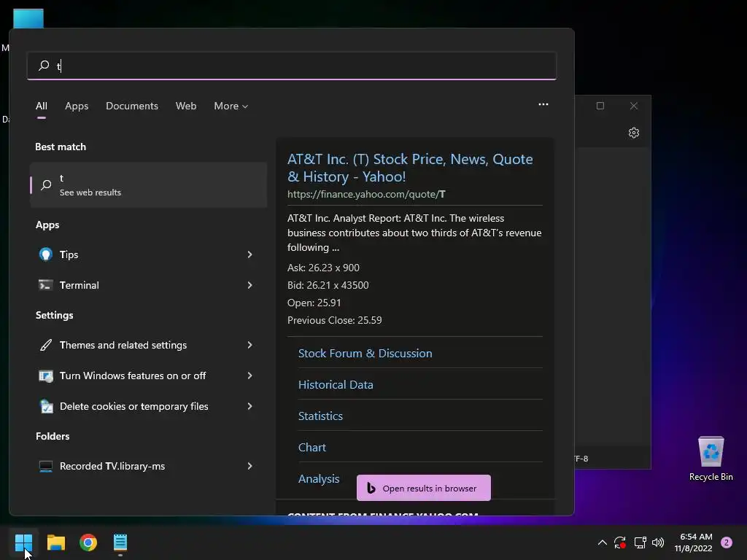Click the volume speaker tray icon
The width and height of the screenshot is (747, 560).
[x=658, y=542]
